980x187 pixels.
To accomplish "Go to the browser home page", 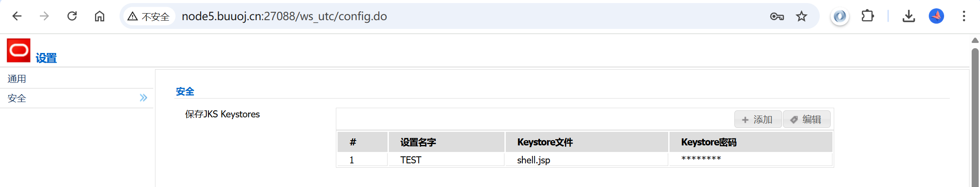I will pos(99,16).
